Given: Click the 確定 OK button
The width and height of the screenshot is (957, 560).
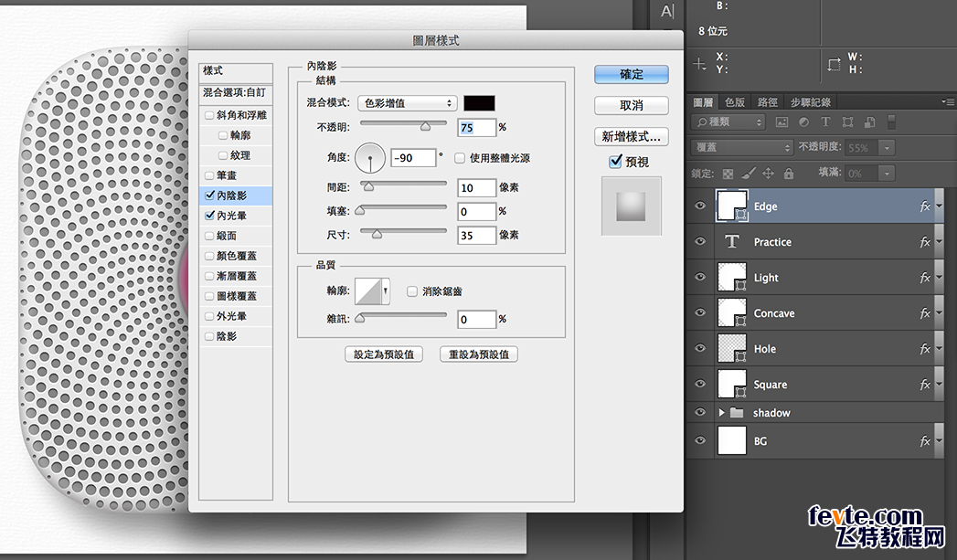Looking at the screenshot, I should (x=631, y=74).
